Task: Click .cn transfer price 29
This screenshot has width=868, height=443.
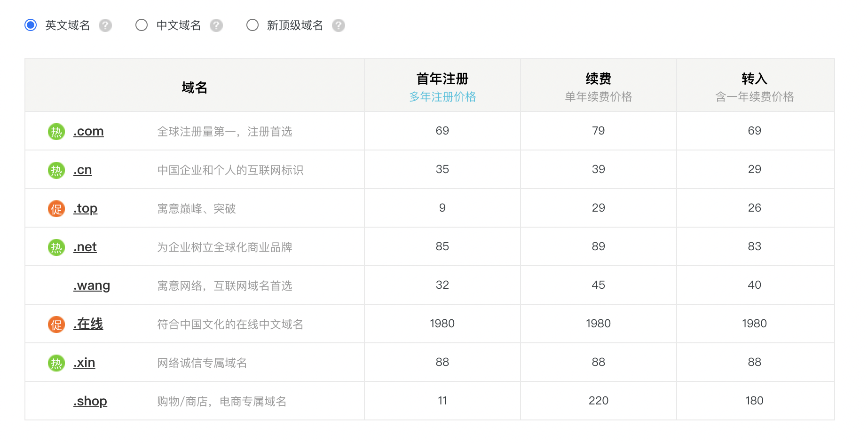Action: 755,169
